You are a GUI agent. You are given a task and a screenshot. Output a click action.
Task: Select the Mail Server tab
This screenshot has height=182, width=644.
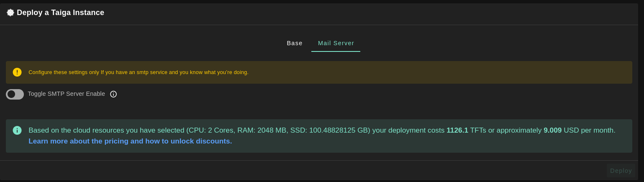pyautogui.click(x=336, y=43)
